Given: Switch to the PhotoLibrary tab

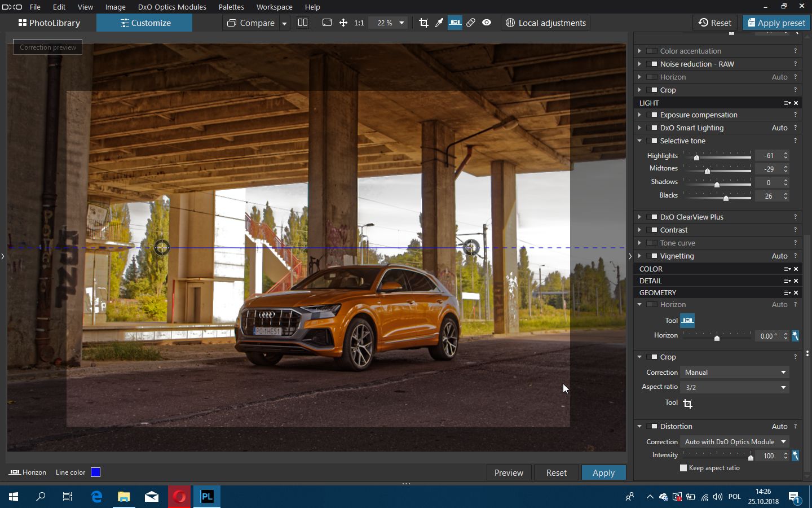Looking at the screenshot, I should (48, 23).
